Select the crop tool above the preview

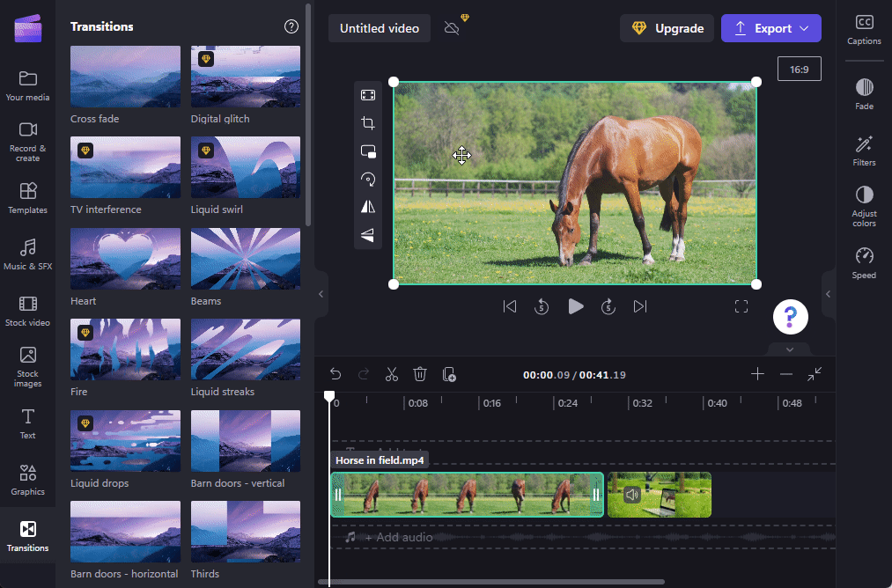(x=368, y=123)
